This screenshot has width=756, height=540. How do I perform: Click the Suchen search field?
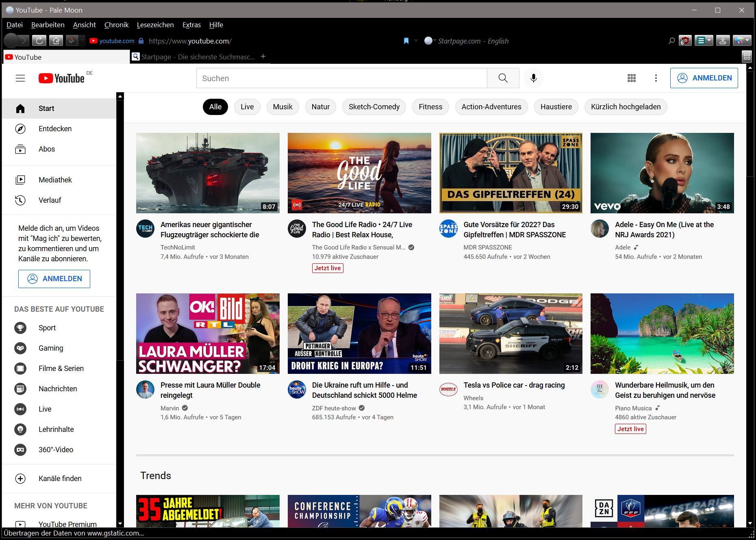coord(341,78)
